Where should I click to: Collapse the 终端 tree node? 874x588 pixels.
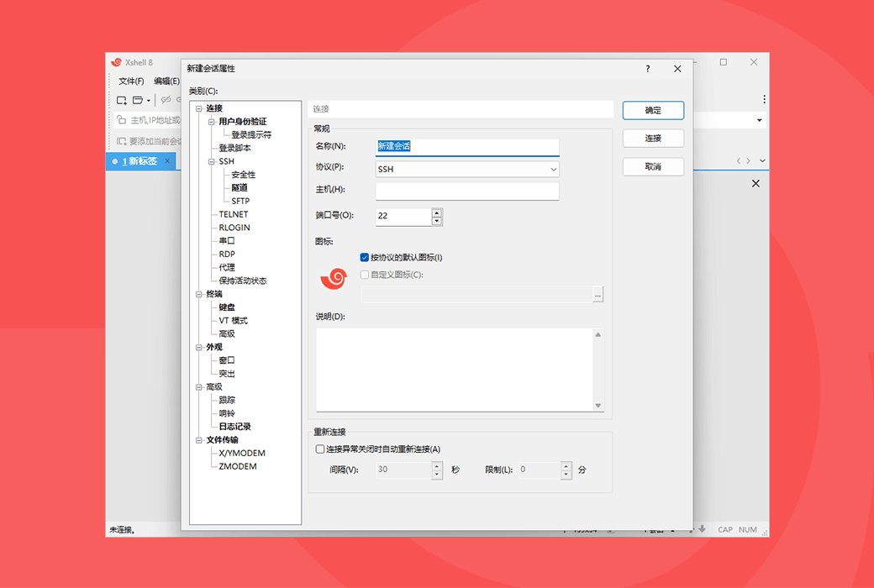click(199, 294)
